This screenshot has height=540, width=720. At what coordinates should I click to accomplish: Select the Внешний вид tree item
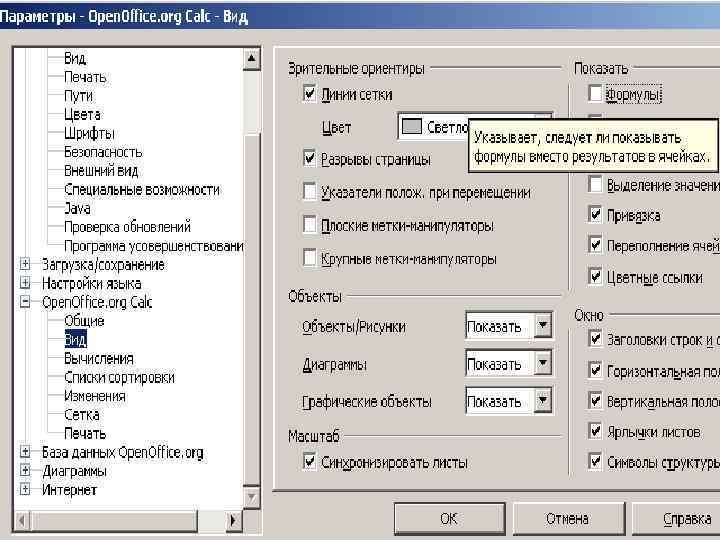(x=101, y=171)
